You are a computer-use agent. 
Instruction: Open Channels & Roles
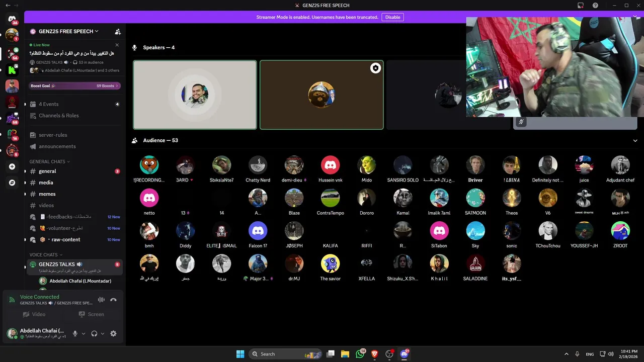click(74, 116)
